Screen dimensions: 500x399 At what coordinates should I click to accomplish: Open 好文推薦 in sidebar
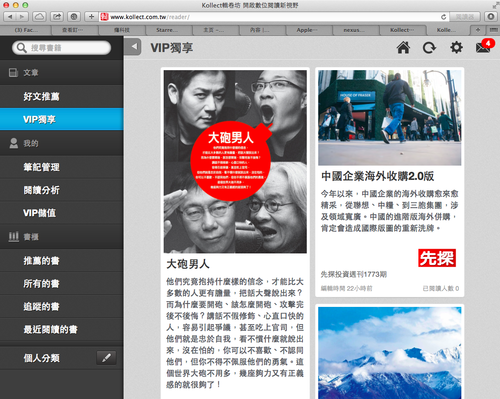coord(62,96)
